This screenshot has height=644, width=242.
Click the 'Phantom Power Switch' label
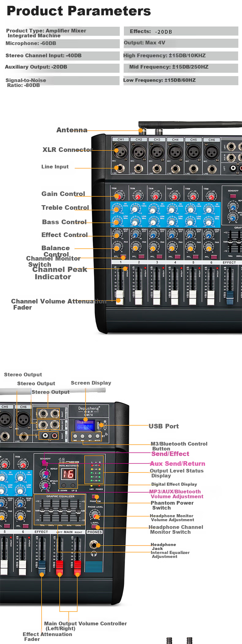tap(172, 505)
